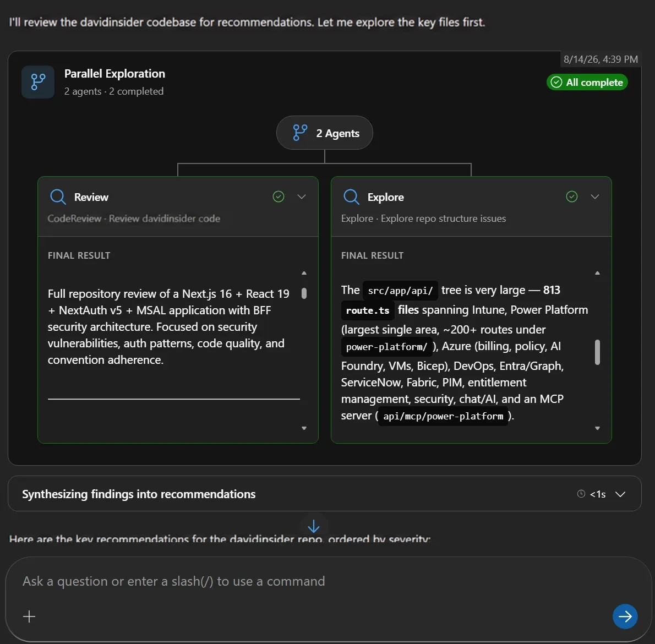Click the clock icon beside <1s

tap(581, 494)
